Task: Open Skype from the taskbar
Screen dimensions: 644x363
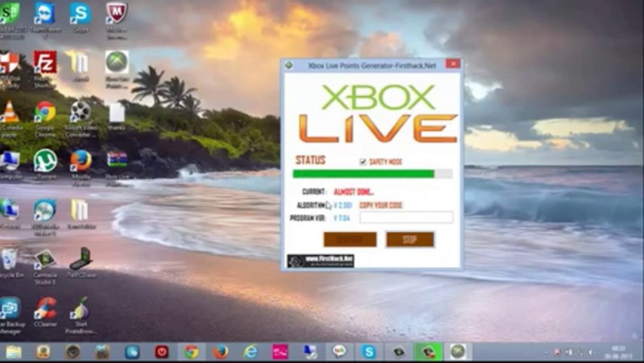Action: (x=369, y=351)
